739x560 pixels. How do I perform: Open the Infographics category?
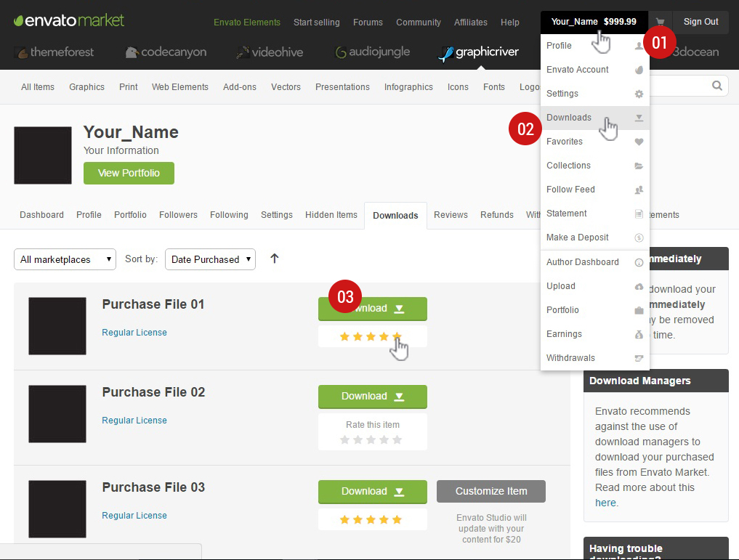408,87
